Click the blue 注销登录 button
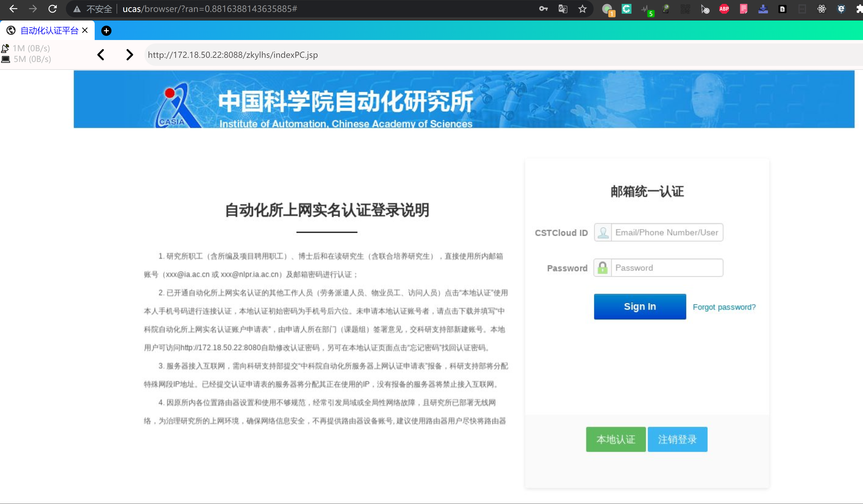This screenshot has height=504, width=863. tap(677, 439)
